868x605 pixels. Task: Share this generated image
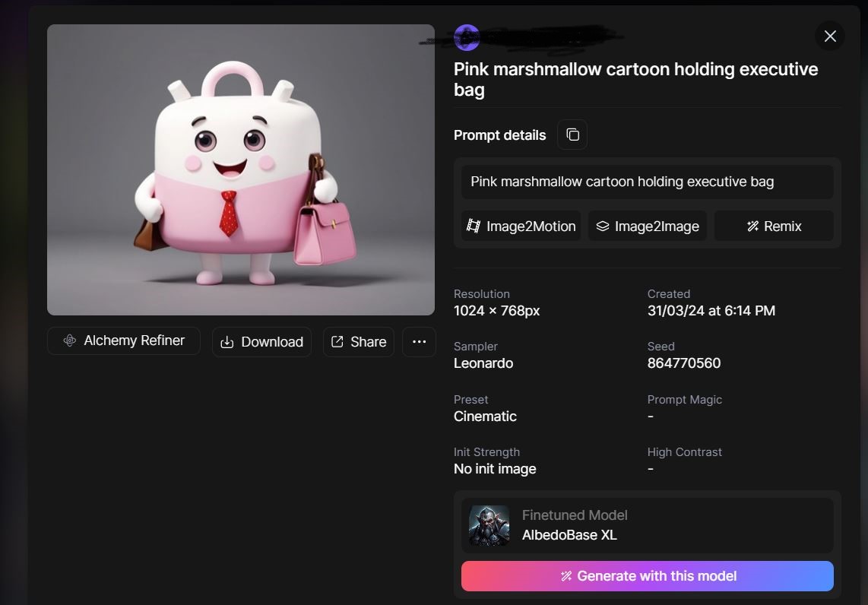coord(359,341)
